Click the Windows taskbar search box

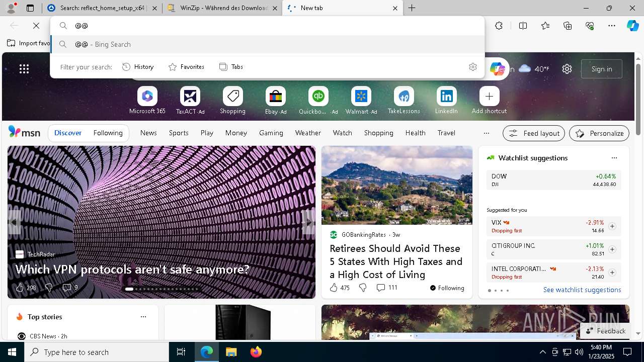tap(97, 352)
